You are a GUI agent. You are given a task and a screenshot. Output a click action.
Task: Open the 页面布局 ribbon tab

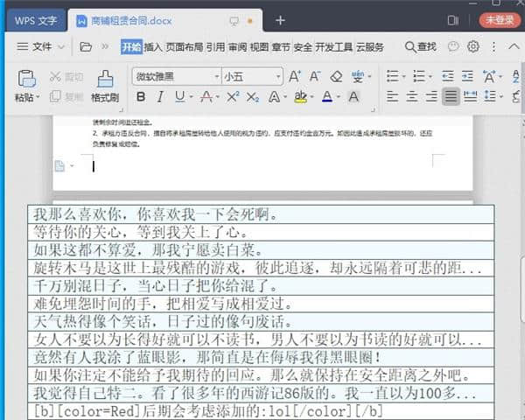coord(185,47)
